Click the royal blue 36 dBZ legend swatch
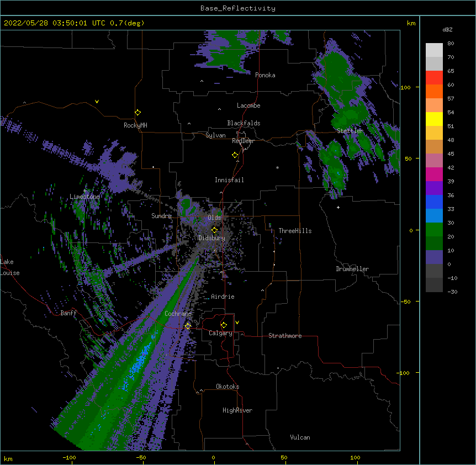The height and width of the screenshot is (465, 476). pos(434,202)
